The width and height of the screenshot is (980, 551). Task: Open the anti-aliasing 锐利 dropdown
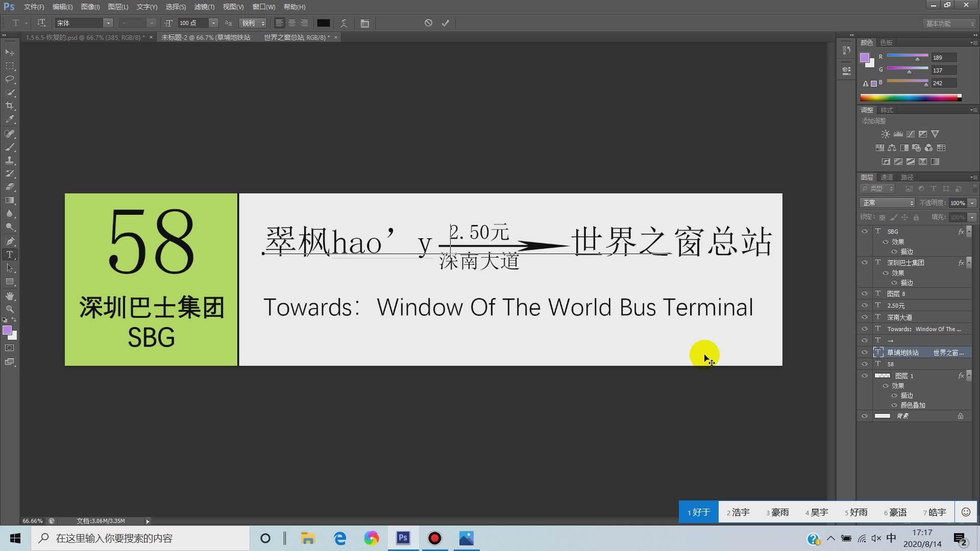[x=253, y=23]
